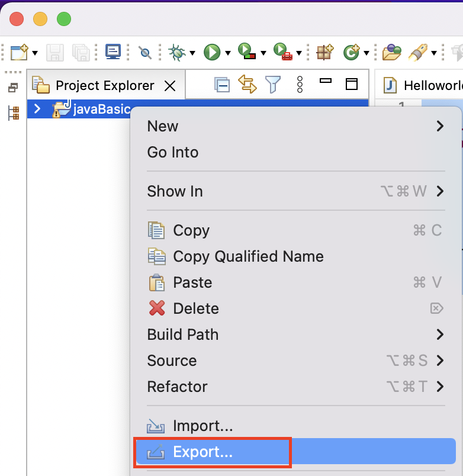The width and height of the screenshot is (463, 476).
Task: Click the Collapse All icon
Action: (x=222, y=85)
